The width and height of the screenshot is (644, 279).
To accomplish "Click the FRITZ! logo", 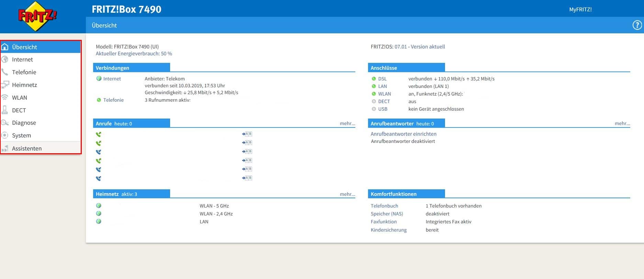I will point(37,16).
